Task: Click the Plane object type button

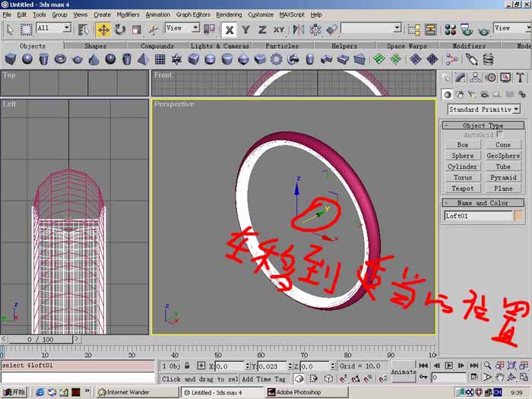Action: click(503, 188)
